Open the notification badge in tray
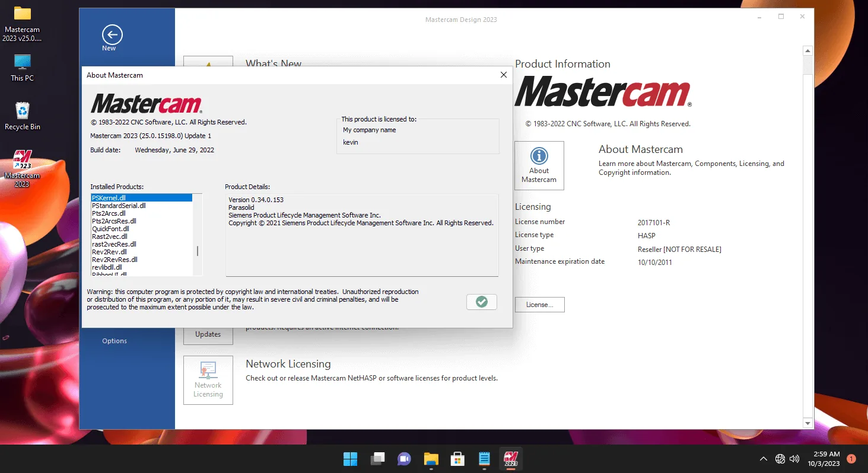The image size is (868, 473). pyautogui.click(x=851, y=459)
